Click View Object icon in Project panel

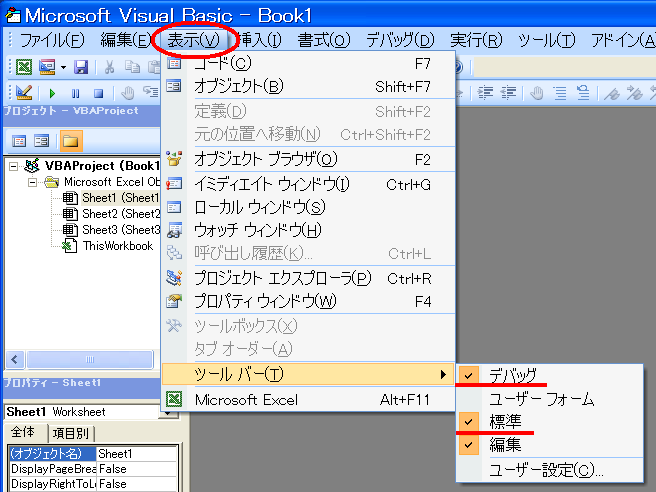(x=41, y=141)
